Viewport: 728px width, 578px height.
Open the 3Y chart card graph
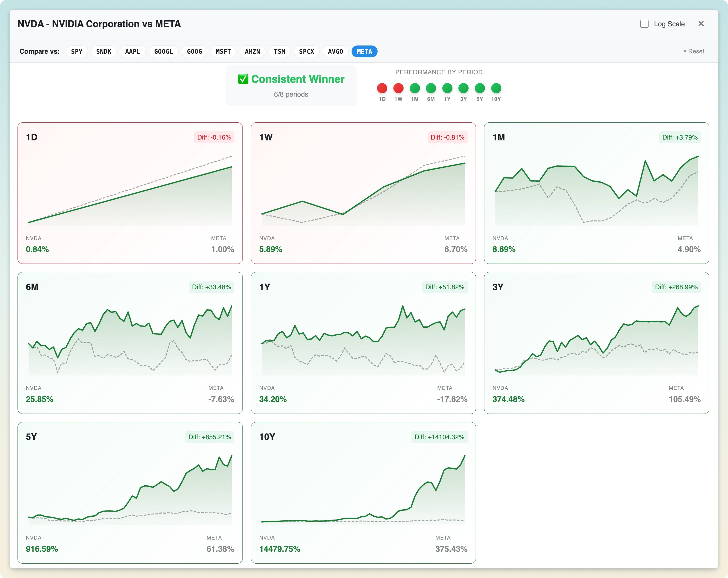pyautogui.click(x=597, y=339)
